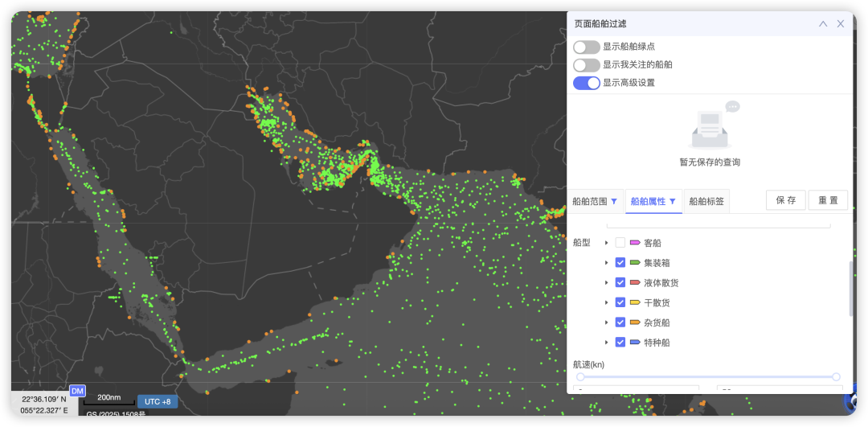Viewport: 868px width, 427px height.
Task: Click the 船型 label
Action: pos(582,243)
